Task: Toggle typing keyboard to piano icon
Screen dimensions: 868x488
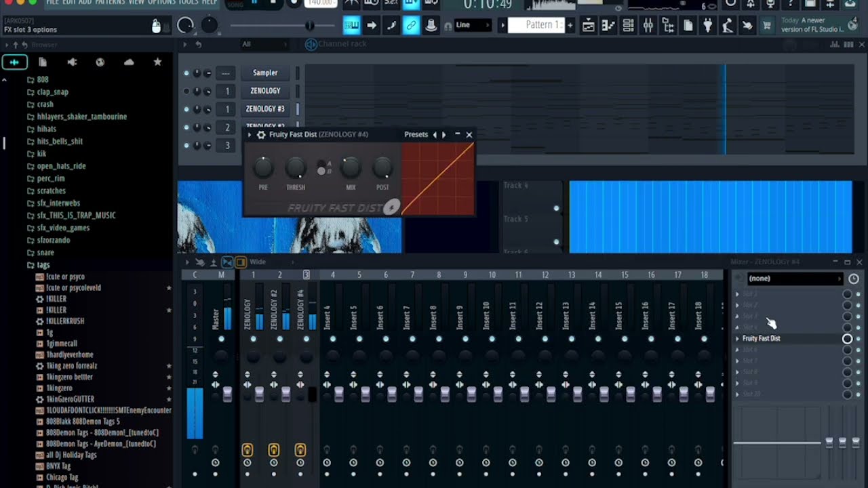Action: coord(351,26)
